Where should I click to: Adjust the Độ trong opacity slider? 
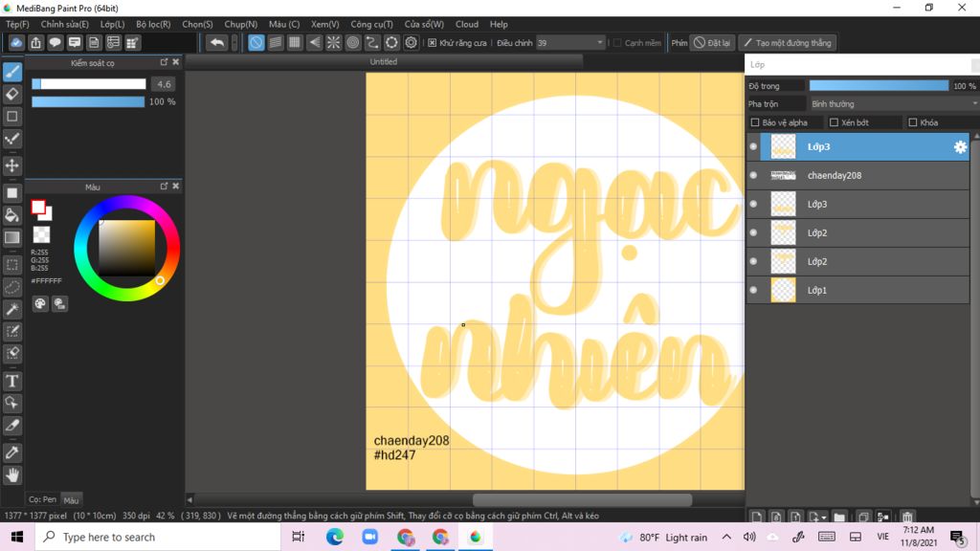coord(879,86)
